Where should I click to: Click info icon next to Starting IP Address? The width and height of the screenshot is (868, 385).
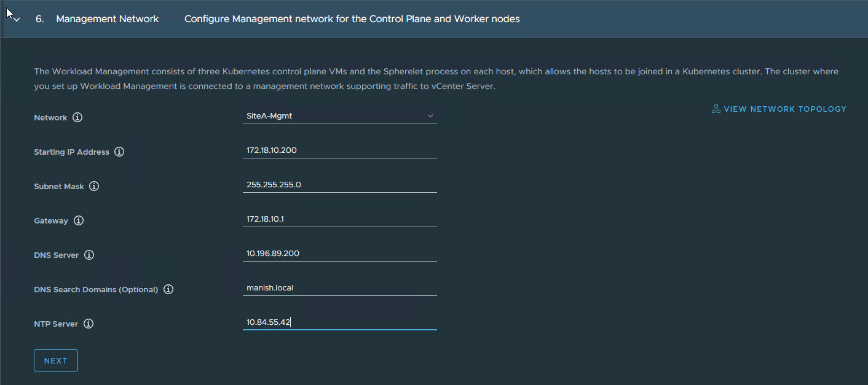(x=119, y=152)
